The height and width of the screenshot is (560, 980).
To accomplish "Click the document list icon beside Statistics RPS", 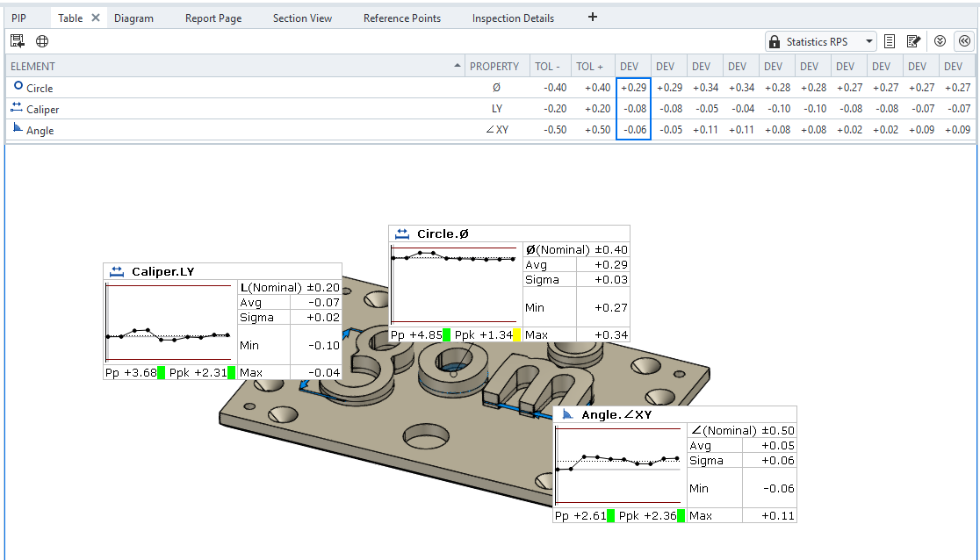I will 890,41.
